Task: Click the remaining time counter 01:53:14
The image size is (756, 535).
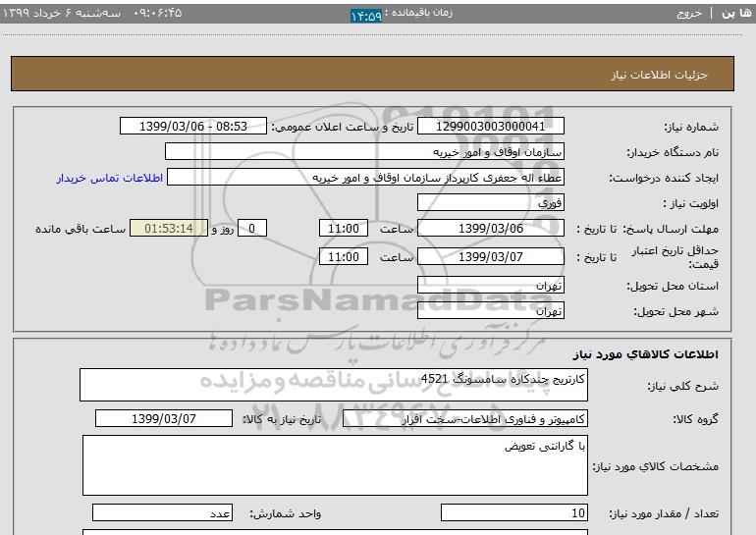Action: point(169,228)
